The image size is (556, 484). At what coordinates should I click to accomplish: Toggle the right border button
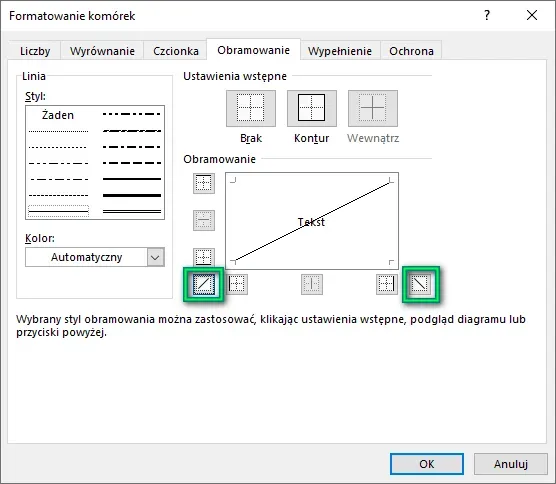point(387,284)
